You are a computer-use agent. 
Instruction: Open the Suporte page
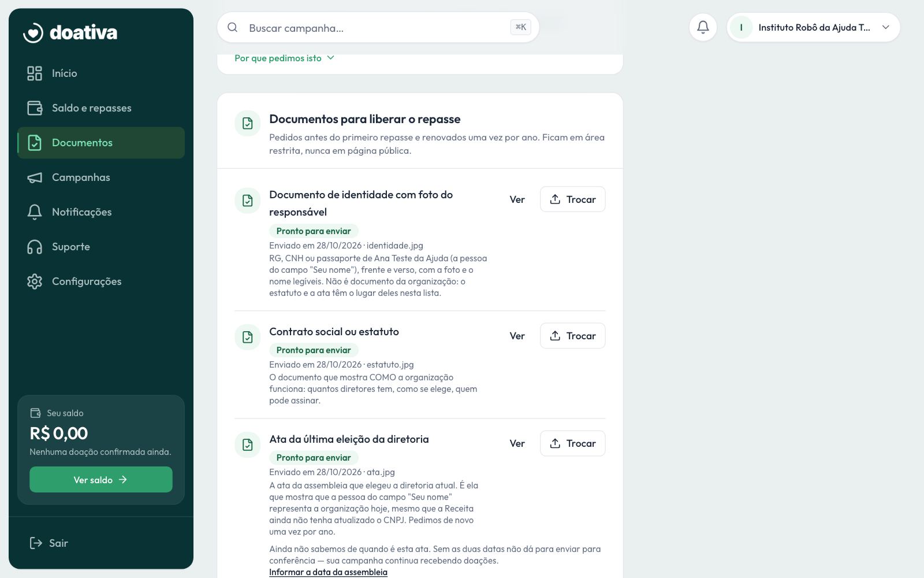101,247
